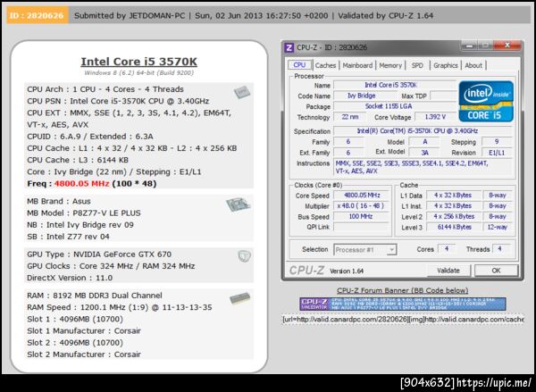Click the Threads count field
The width and height of the screenshot is (536, 392).
pos(499,249)
